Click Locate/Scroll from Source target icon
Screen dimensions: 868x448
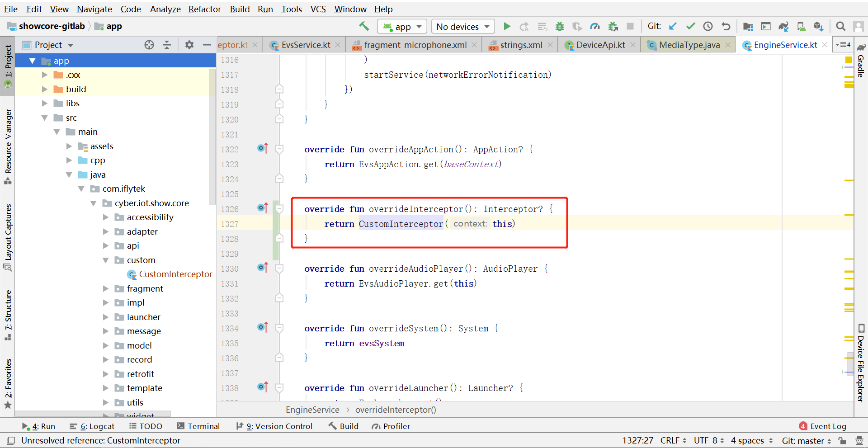pos(149,45)
